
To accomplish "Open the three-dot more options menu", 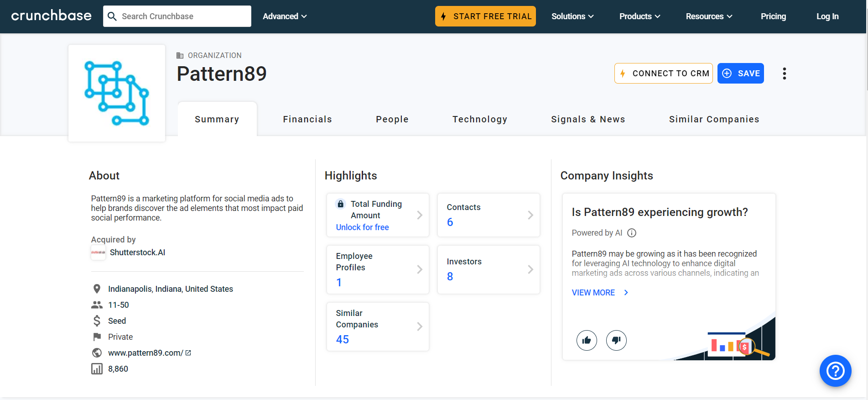I will [x=784, y=74].
